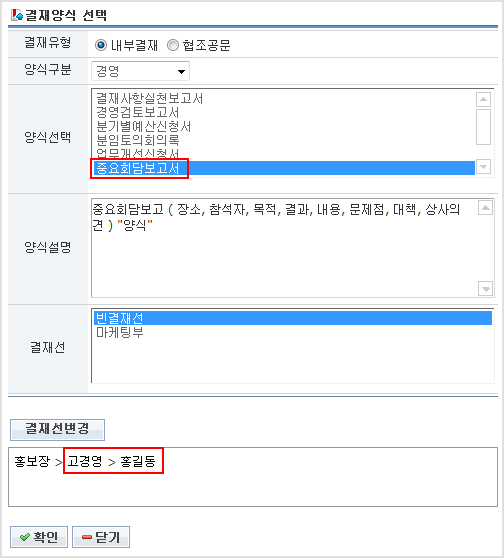The height and width of the screenshot is (558, 504).
Task: Choose 결재사항실천보고서 in the form list
Action: 149,99
